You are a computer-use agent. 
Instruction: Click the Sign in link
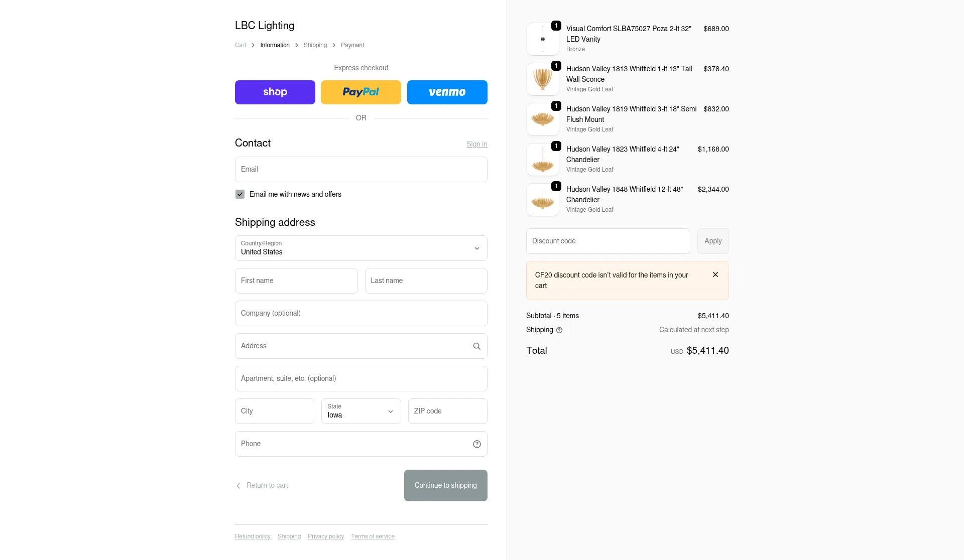pyautogui.click(x=476, y=145)
